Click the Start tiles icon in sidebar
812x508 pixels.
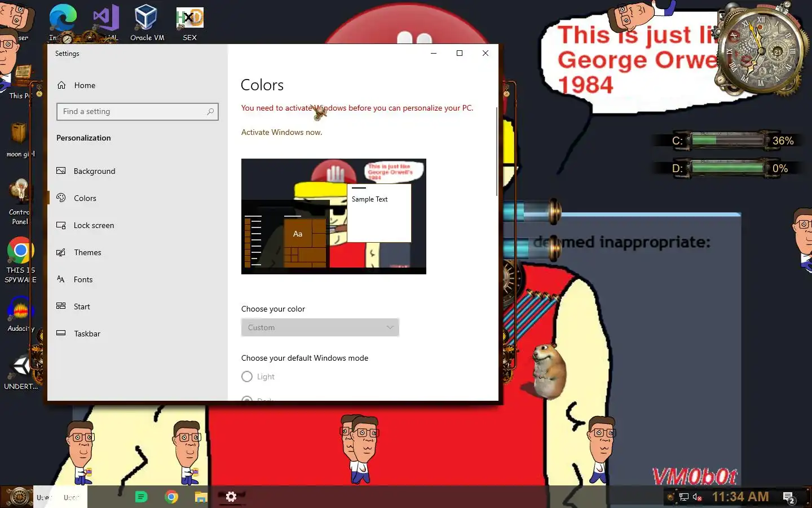point(61,306)
